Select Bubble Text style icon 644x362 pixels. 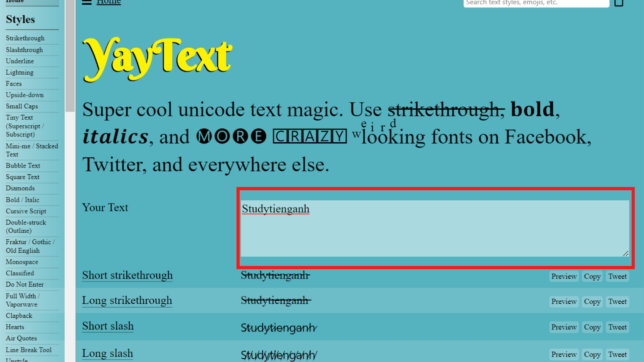22,165
